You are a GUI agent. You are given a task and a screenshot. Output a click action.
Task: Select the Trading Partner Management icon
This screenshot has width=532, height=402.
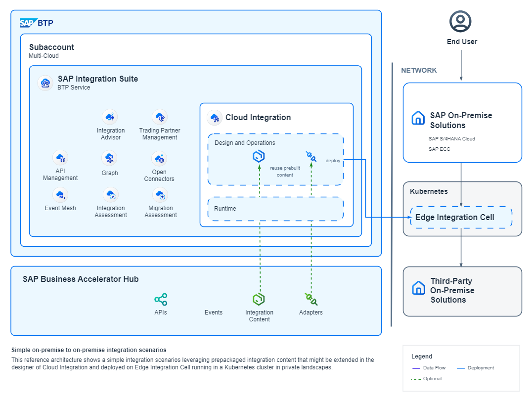pos(159,117)
